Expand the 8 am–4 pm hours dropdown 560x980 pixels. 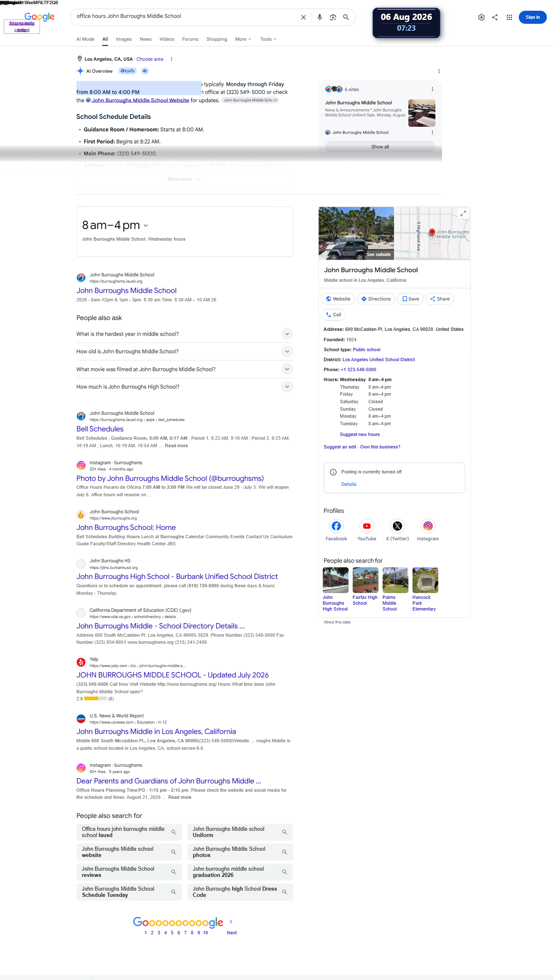tap(146, 226)
